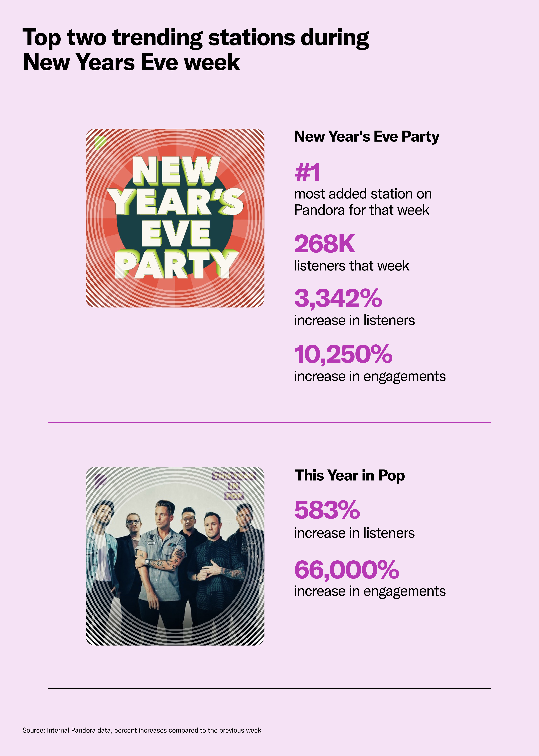539x756 pixels.
Task: Select the This Year in Pop heading
Action: pyautogui.click(x=349, y=475)
